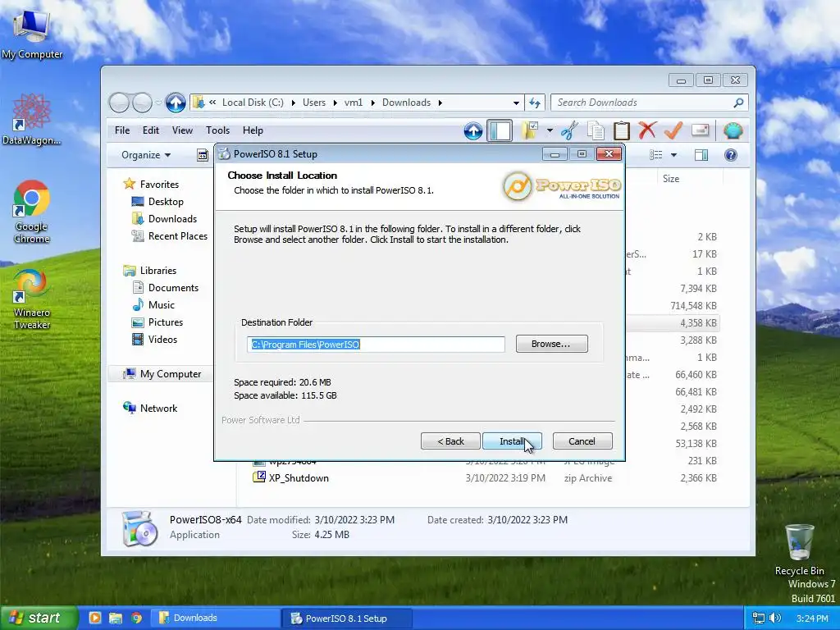This screenshot has width=840, height=630.
Task: Open the Organize dropdown
Action: coord(146,155)
